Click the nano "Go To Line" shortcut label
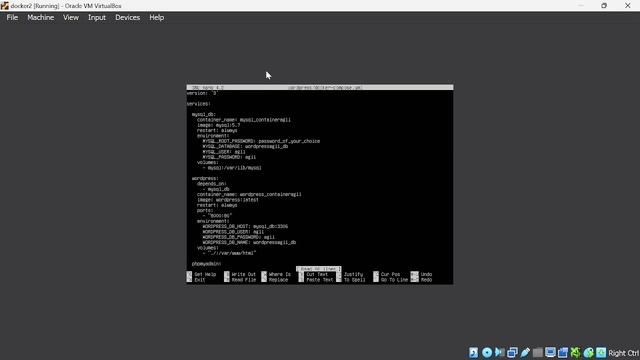The width and height of the screenshot is (640, 360). point(395,280)
